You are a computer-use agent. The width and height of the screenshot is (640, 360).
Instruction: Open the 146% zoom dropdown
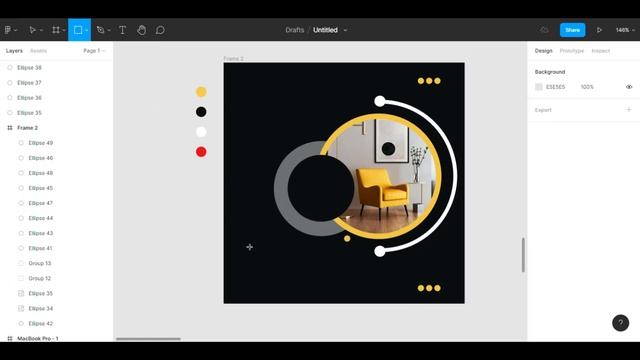click(625, 30)
